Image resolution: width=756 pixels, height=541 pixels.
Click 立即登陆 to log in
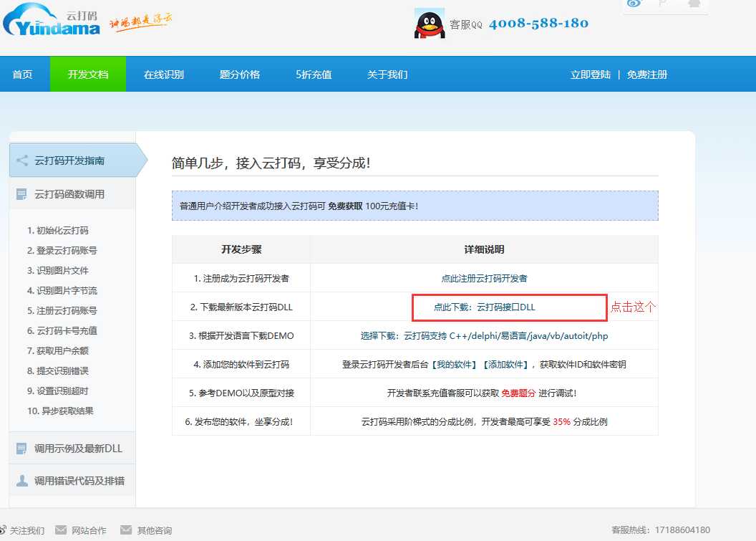pyautogui.click(x=589, y=73)
